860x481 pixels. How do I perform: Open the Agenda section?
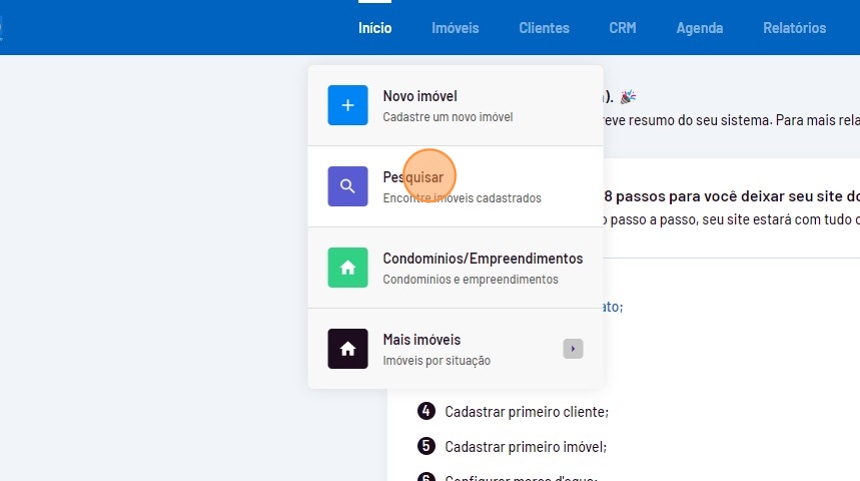[699, 28]
